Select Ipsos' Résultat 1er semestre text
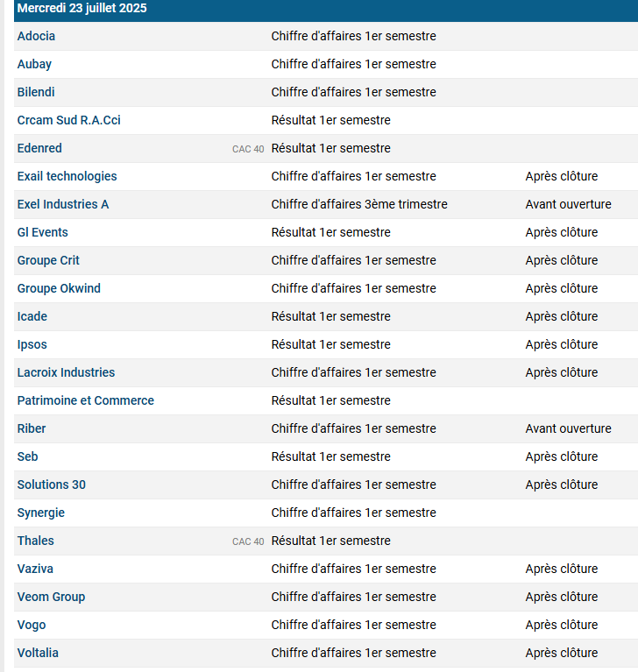The height and width of the screenshot is (672, 638). point(331,344)
